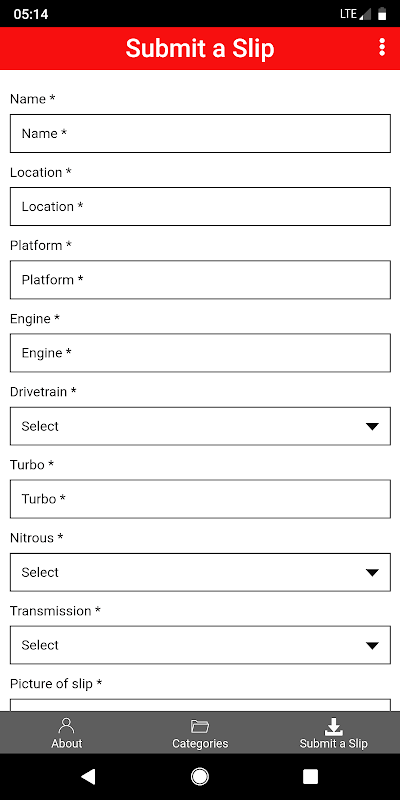400x800 pixels.
Task: Click the 'Platform *' label above its field
Action: pyautogui.click(x=41, y=245)
